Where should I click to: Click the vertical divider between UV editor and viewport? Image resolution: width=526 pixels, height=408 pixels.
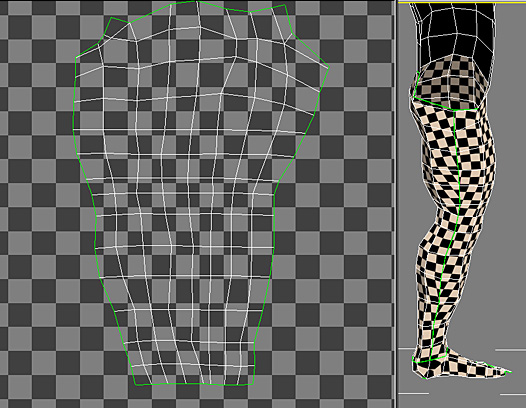click(x=396, y=204)
